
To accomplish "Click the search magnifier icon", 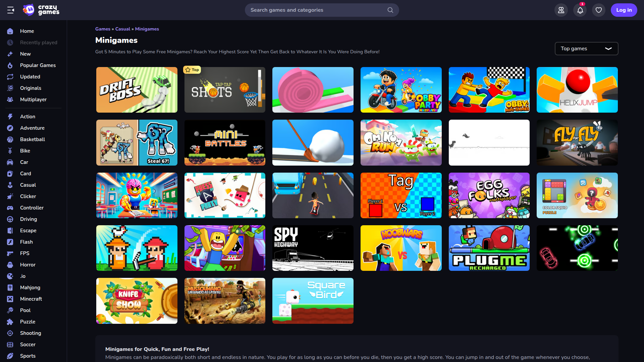I will (390, 10).
